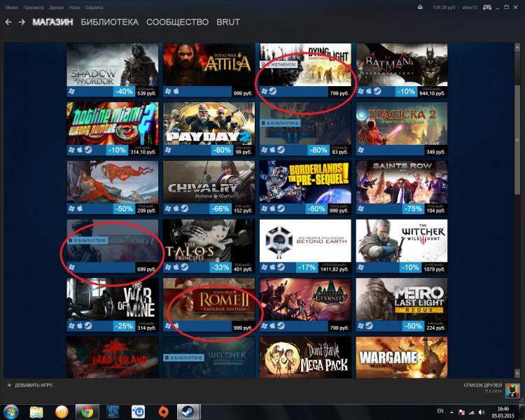Click Windows icon on Payday 2 tile
Image resolution: width=525 pixels, height=420 pixels.
tap(168, 150)
